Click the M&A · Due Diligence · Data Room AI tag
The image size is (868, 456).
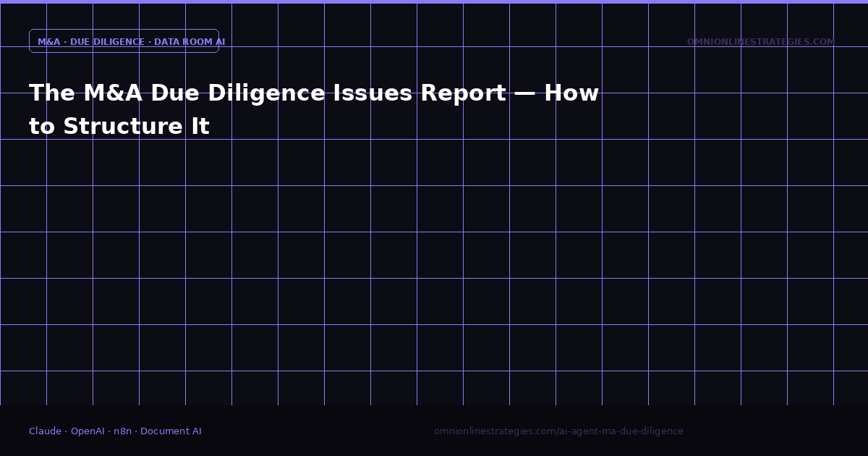[124, 41]
